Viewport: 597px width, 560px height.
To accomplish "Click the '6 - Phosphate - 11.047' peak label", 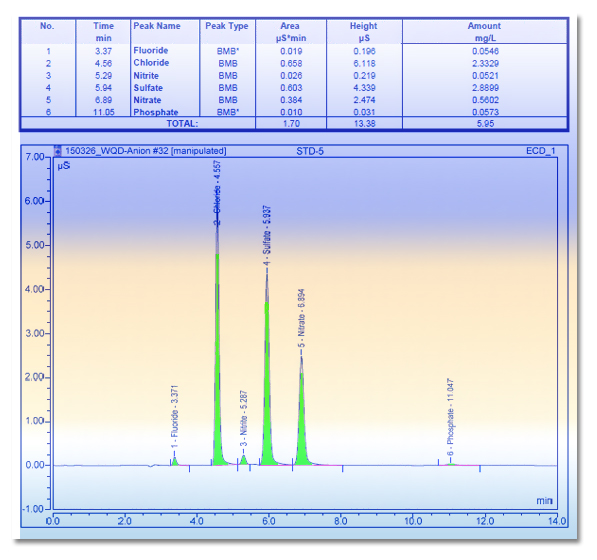I will [450, 417].
